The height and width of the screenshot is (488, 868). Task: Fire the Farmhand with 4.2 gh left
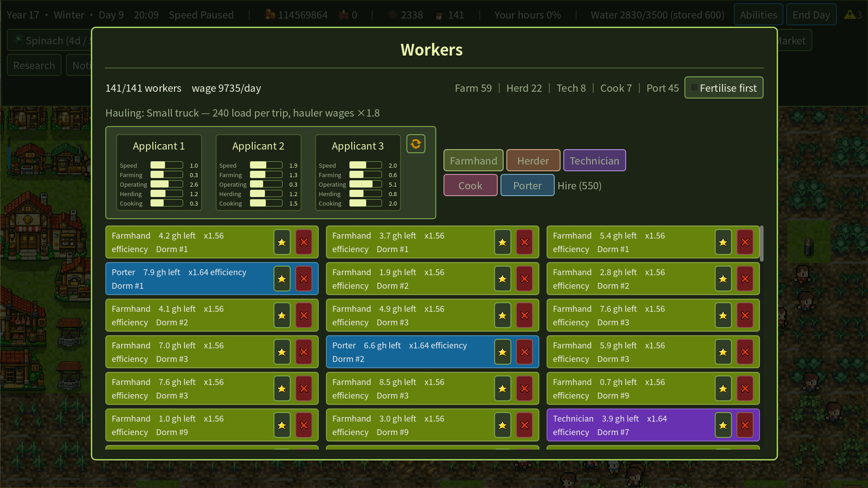[304, 242]
